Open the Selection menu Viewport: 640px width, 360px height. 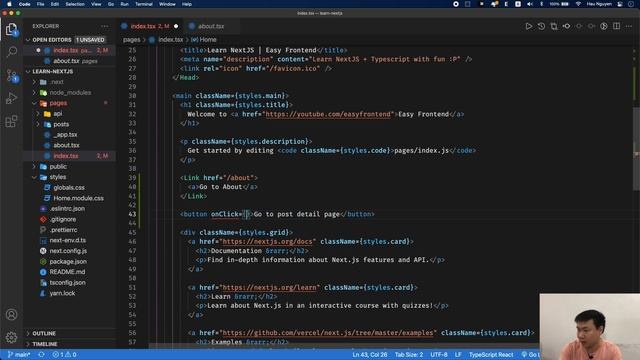(x=75, y=4)
